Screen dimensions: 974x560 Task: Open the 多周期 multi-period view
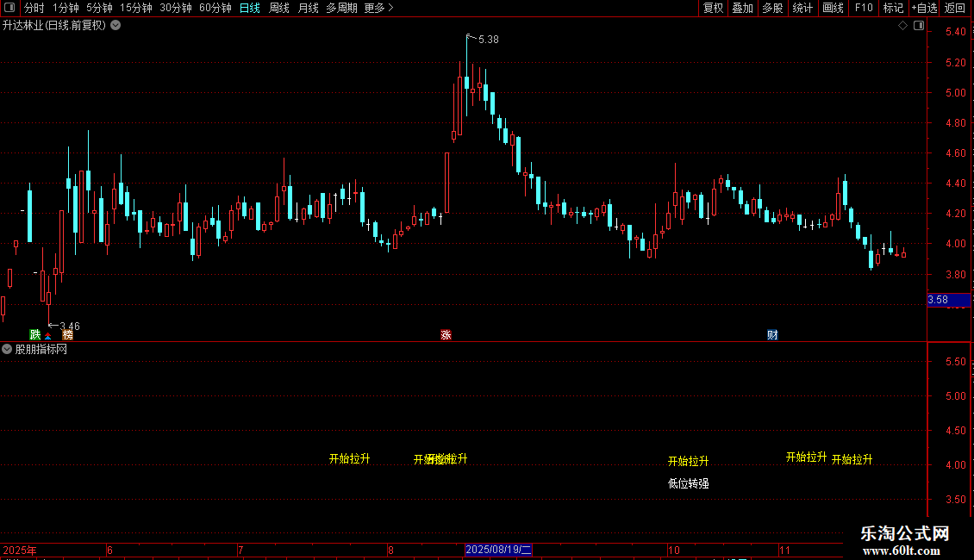click(341, 8)
